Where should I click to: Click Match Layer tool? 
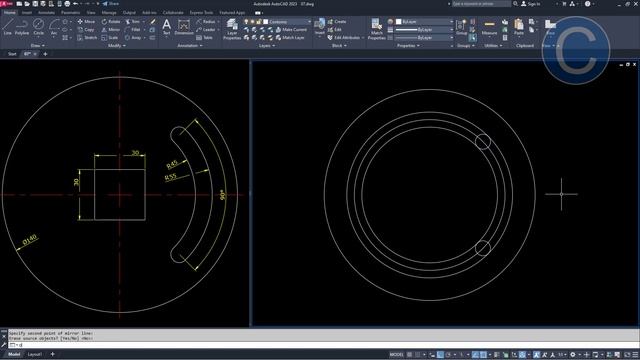click(x=290, y=38)
